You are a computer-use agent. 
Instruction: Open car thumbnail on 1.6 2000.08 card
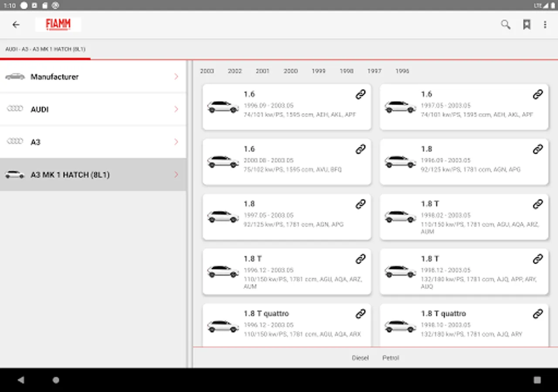coord(223,162)
